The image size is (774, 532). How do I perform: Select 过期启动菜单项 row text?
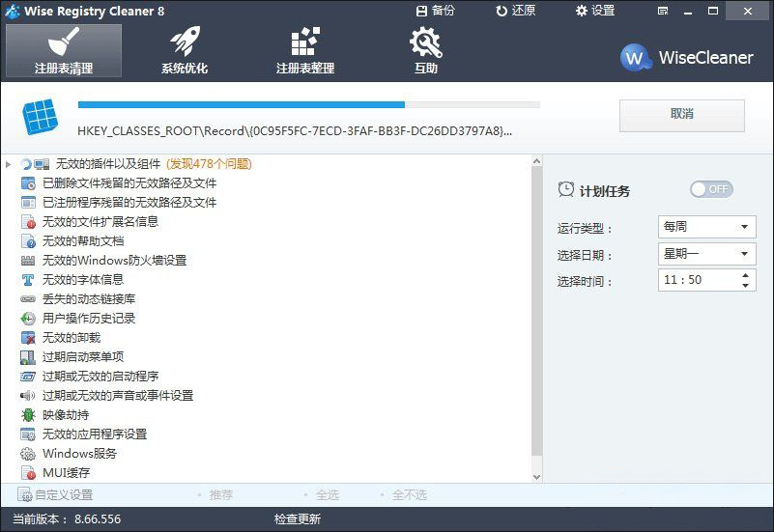pyautogui.click(x=83, y=357)
